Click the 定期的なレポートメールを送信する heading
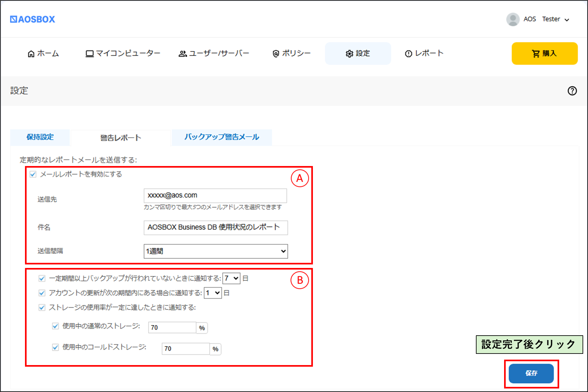588x392 pixels. tap(78, 160)
